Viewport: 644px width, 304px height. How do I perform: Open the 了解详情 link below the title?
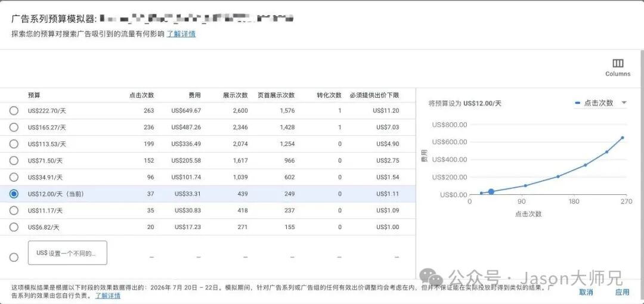(x=181, y=34)
